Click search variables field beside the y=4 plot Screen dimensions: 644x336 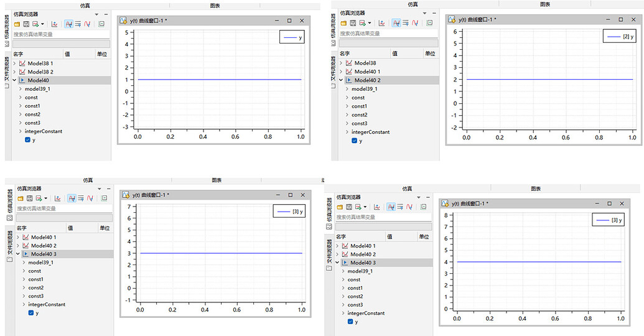point(384,217)
